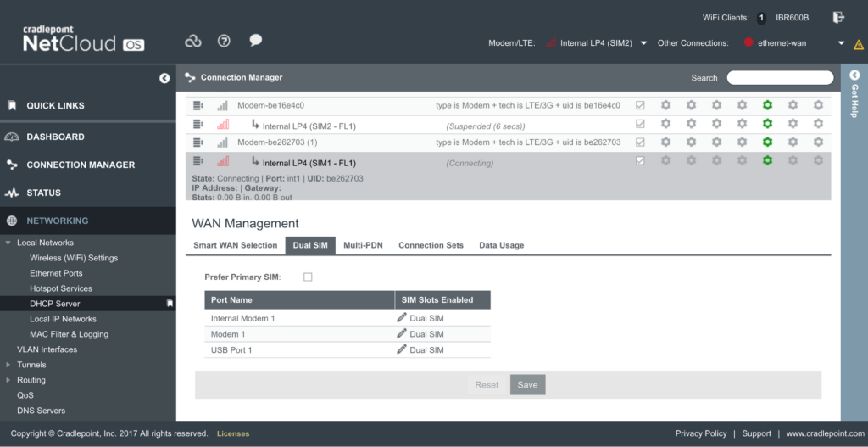Viewport: 868px width, 447px height.
Task: Collapse the left sidebar with arrow icon
Action: click(x=164, y=78)
